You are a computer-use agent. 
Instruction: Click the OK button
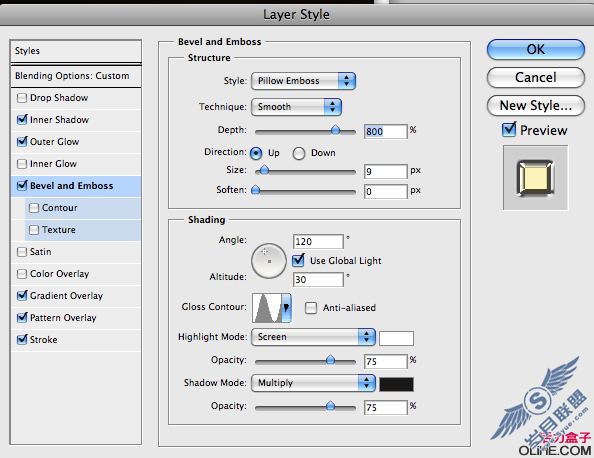[536, 49]
